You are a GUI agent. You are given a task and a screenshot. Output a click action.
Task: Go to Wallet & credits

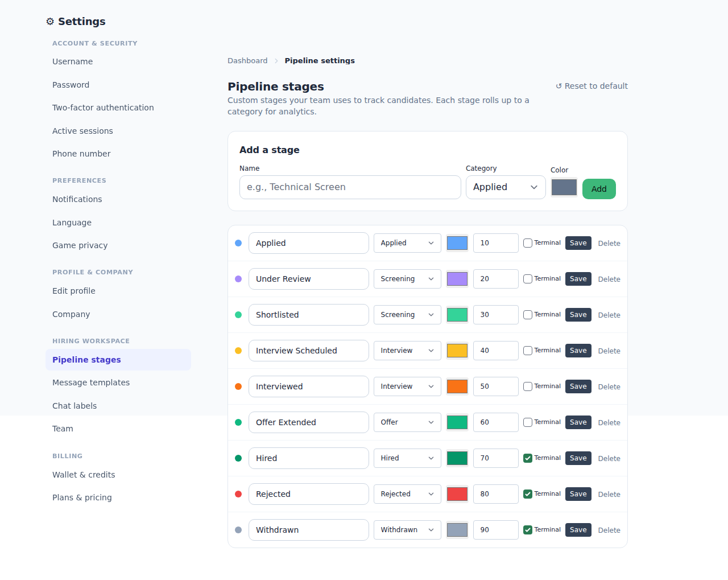tap(118, 475)
